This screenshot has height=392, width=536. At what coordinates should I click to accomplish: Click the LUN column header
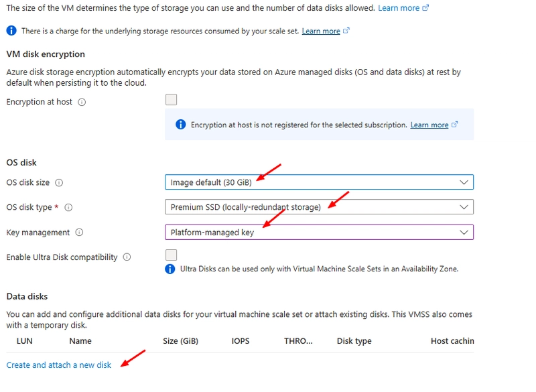[x=25, y=341]
